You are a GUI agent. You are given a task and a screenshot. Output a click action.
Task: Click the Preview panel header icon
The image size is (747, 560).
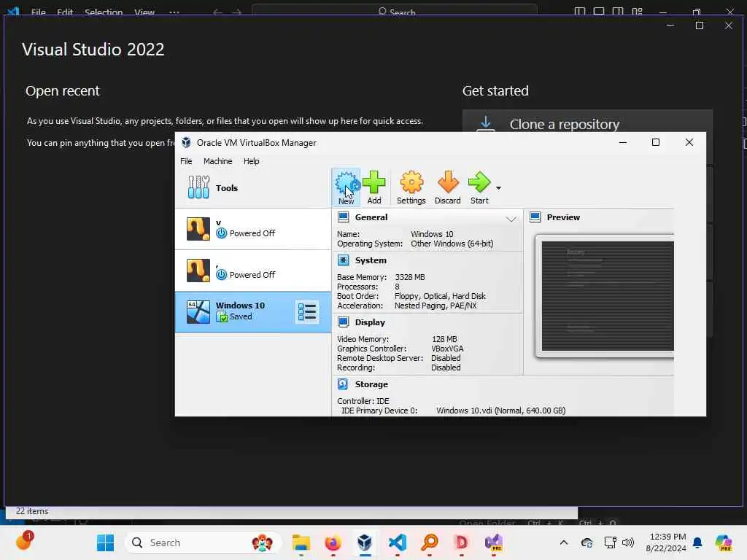[535, 217]
